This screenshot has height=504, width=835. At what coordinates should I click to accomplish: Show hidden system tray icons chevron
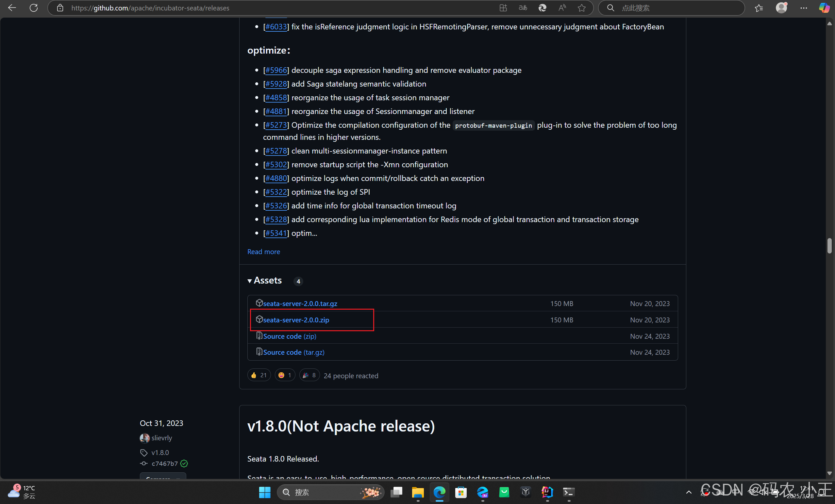coord(689,492)
